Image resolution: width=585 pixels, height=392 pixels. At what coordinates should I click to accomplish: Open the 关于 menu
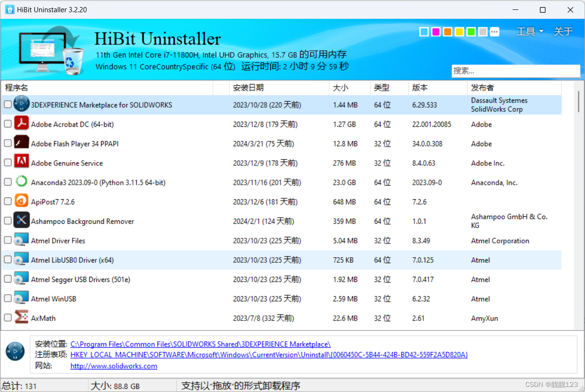(563, 31)
